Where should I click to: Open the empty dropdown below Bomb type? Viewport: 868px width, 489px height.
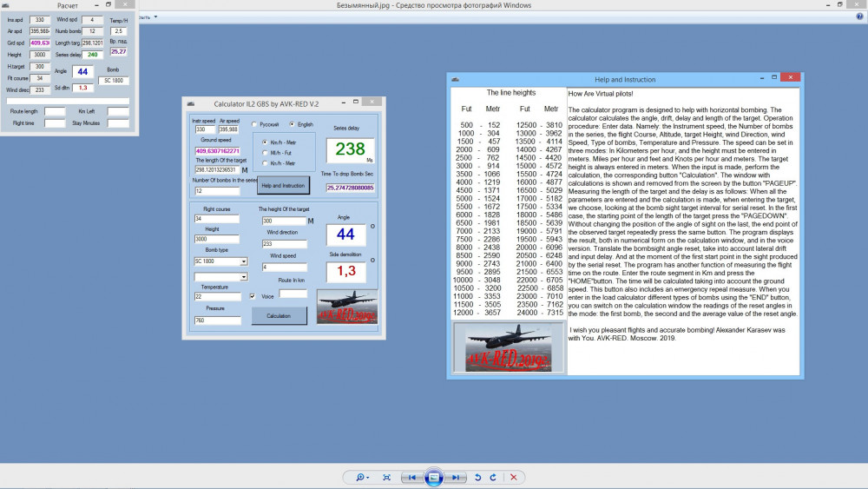243,277
